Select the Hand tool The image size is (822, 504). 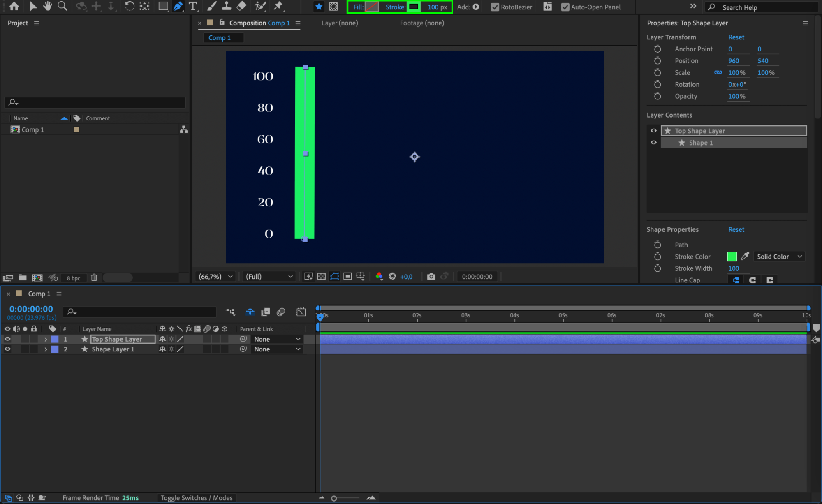[x=48, y=6]
